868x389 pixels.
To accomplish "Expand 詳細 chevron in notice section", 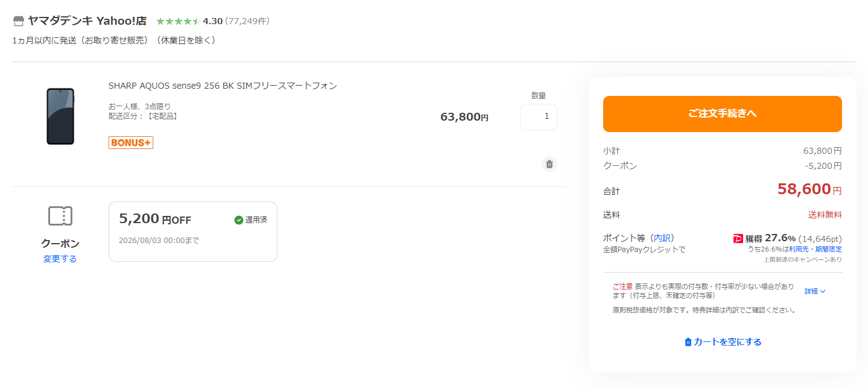I will pyautogui.click(x=815, y=291).
